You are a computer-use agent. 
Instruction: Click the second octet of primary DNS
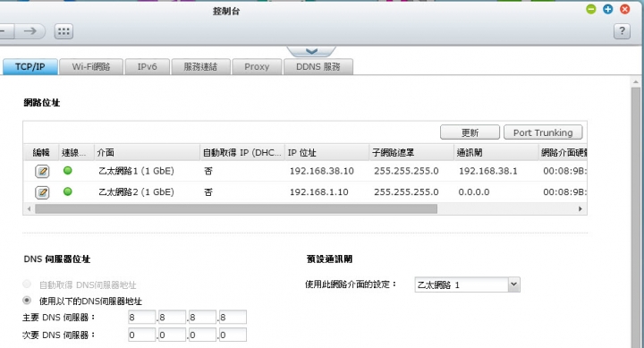pos(172,318)
